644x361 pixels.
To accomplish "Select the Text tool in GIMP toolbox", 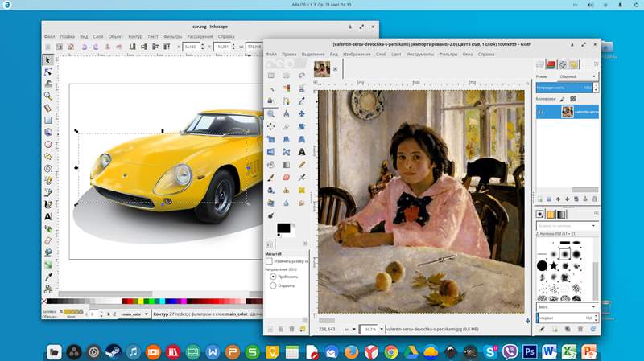I will coord(301,152).
